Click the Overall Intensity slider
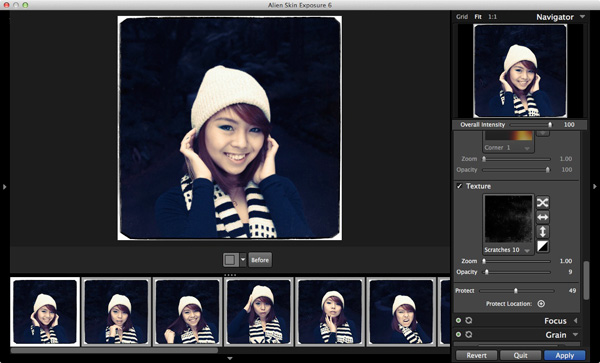This screenshot has width=600, height=363. 532,125
